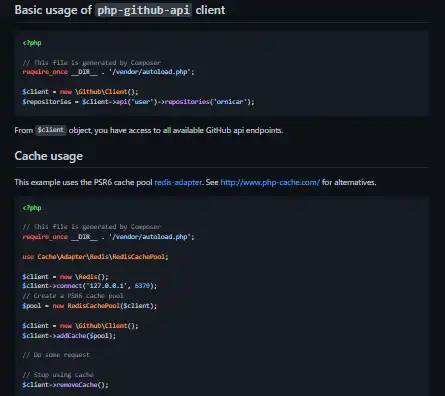This screenshot has height=396, width=445.
Task: Click the 'From $client object' paragraph text
Action: [x=149, y=130]
